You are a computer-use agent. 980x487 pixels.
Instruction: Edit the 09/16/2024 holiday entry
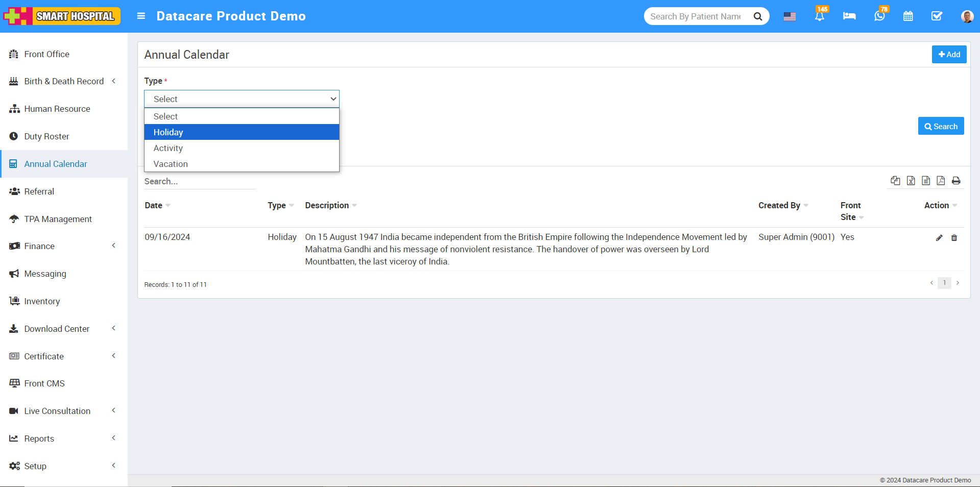coord(939,238)
